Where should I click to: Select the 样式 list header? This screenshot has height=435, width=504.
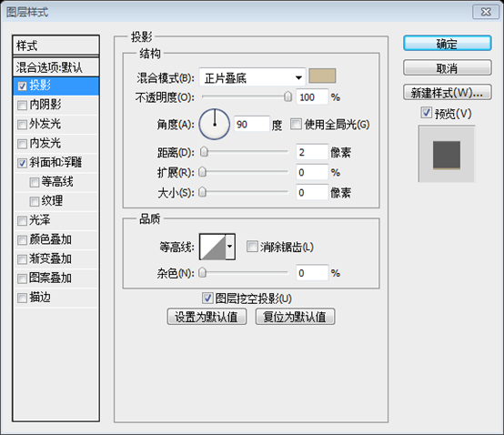55,46
